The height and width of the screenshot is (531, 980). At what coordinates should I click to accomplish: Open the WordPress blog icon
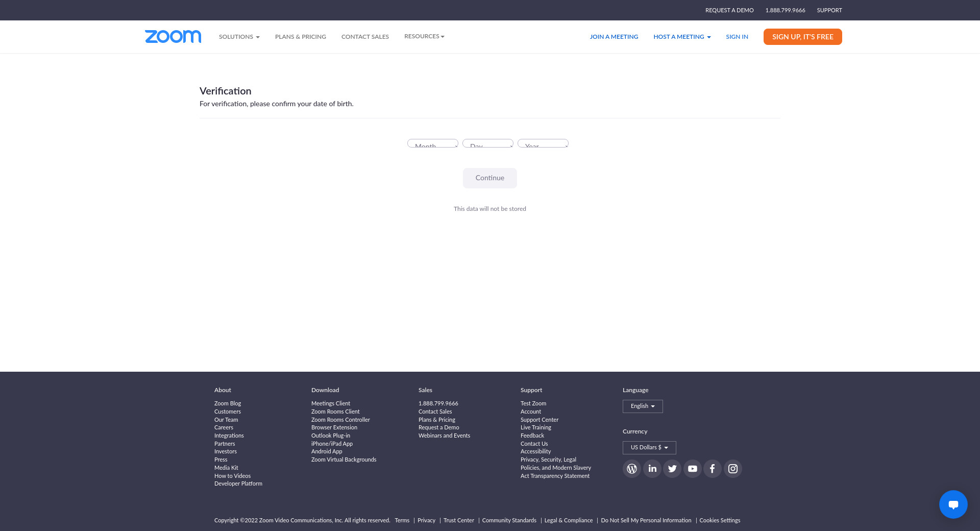pyautogui.click(x=631, y=469)
